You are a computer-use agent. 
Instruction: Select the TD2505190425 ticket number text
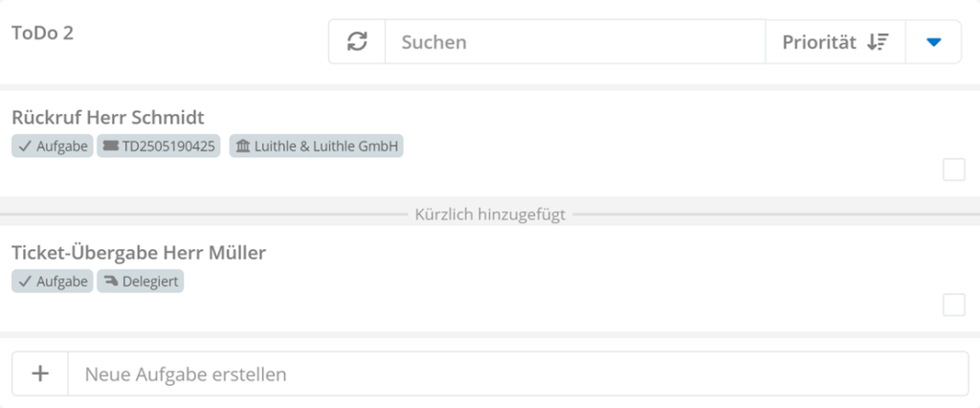point(169,147)
